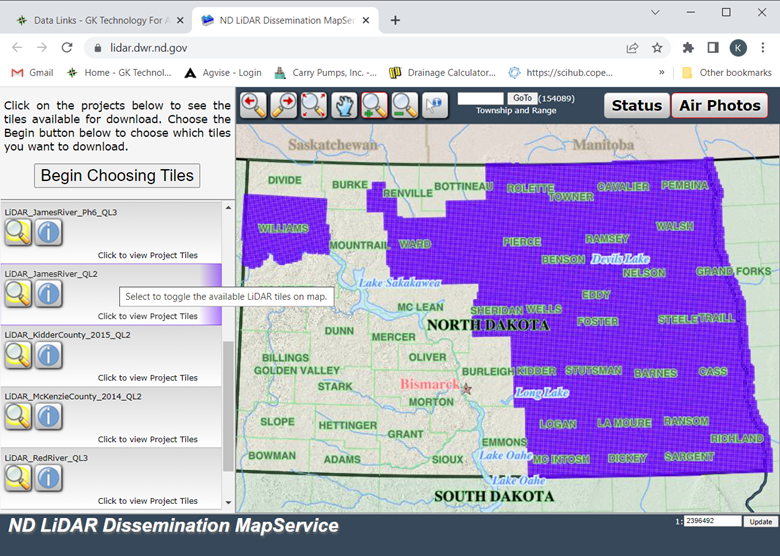Viewport: 780px width, 556px height.
Task: Open info for LiDAR_JamesRiver_Ph6_QL3
Action: click(x=48, y=232)
